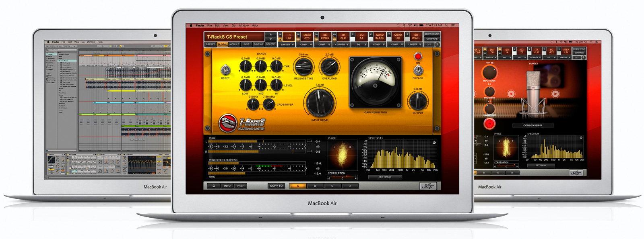Screen dimensions: 644x239
Task: Select the Model 670 module slot
Action: click(307, 37)
